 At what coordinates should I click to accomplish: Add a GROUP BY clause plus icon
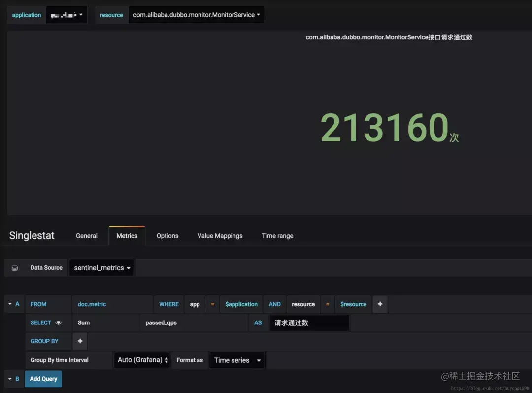pos(80,341)
